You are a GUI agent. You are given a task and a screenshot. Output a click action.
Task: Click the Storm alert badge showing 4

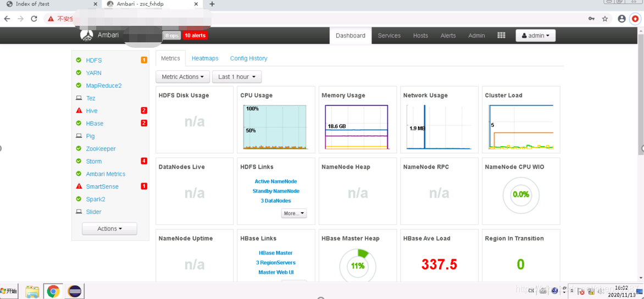click(144, 161)
